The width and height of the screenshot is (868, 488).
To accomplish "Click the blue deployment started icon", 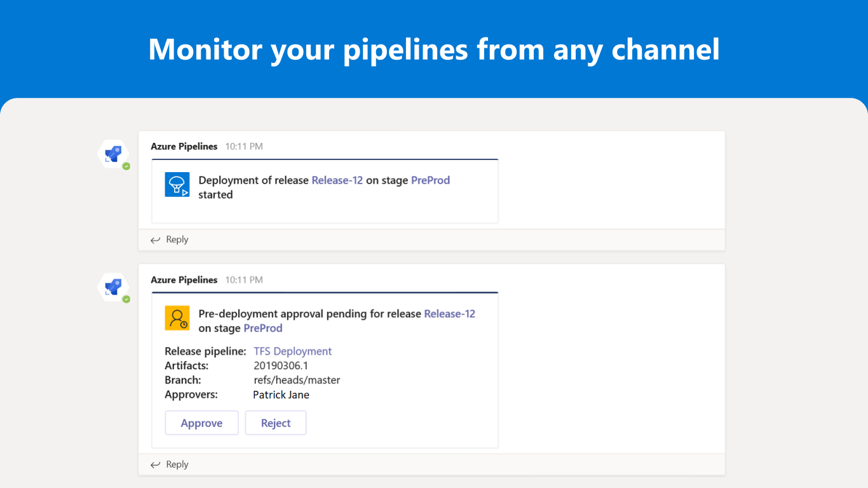I will [x=177, y=184].
